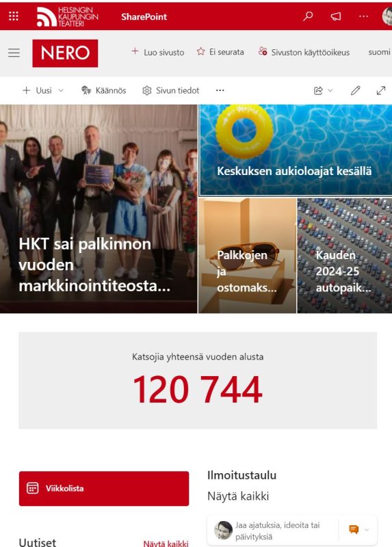Click Luo sivusto link
This screenshot has width=392, height=547.
coord(158,52)
